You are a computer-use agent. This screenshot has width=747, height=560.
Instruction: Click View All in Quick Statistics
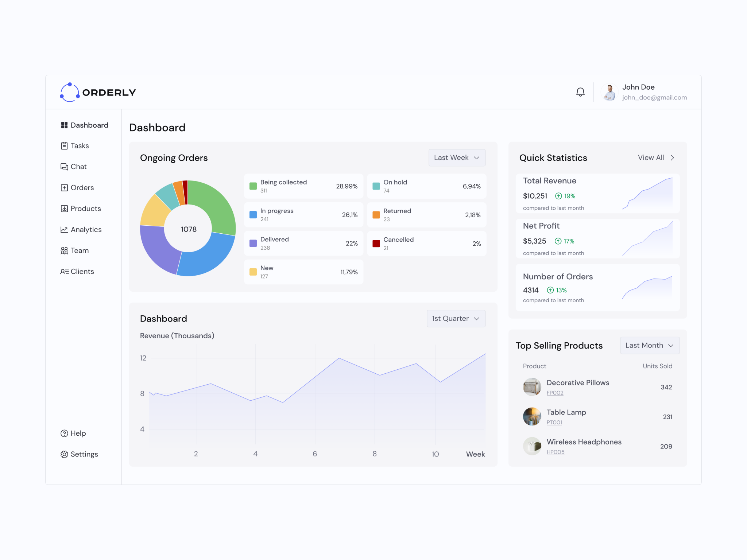651,157
